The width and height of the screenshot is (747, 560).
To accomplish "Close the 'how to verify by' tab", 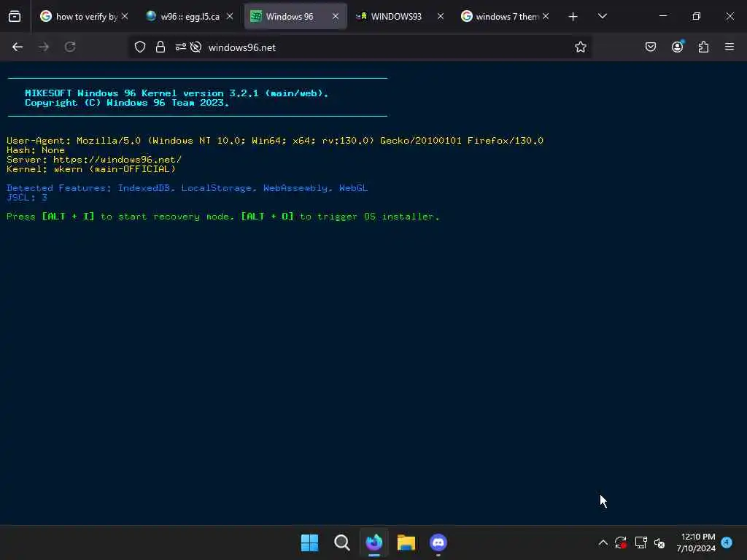I will [x=125, y=17].
